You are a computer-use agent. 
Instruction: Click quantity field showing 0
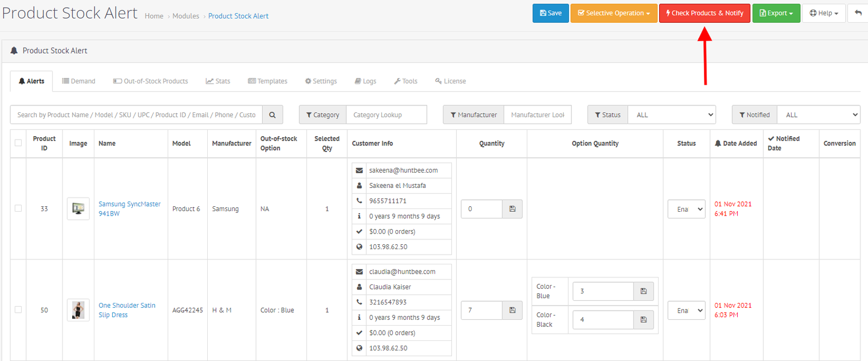click(482, 209)
